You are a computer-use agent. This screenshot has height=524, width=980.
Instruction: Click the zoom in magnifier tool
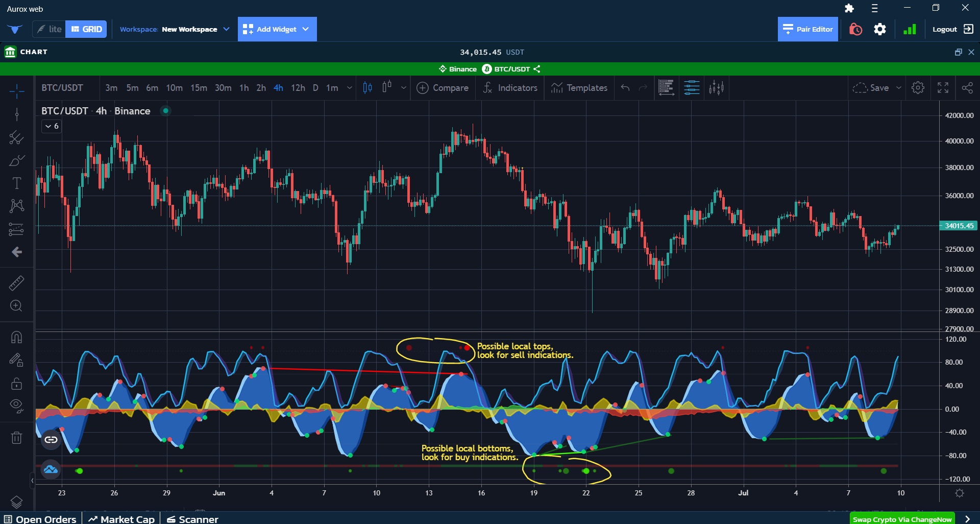(16, 306)
